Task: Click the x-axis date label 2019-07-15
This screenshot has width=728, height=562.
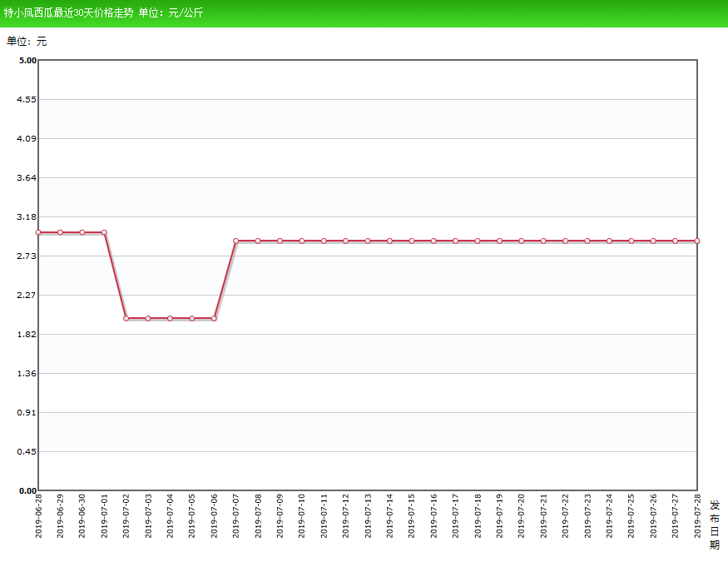Action: coord(411,516)
